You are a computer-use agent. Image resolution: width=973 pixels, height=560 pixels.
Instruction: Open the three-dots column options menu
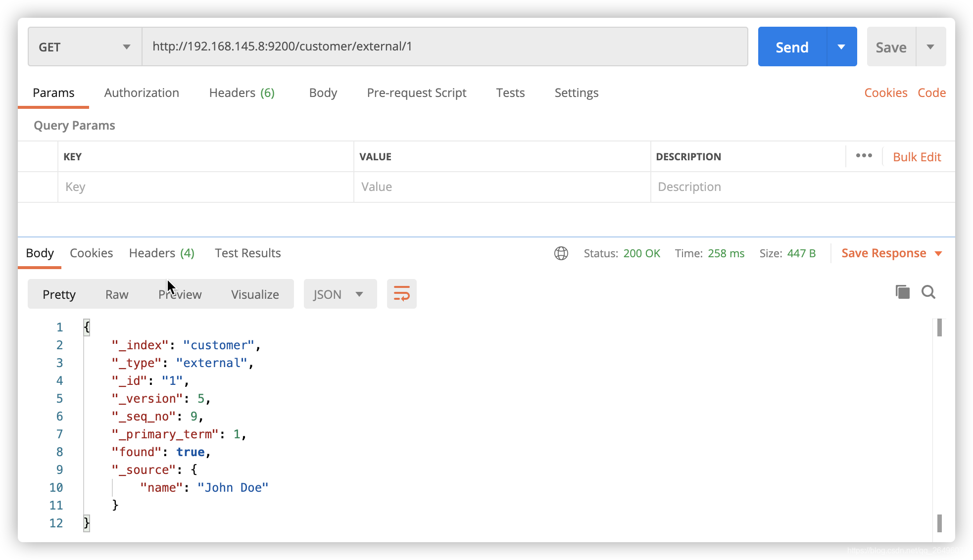coord(864,156)
